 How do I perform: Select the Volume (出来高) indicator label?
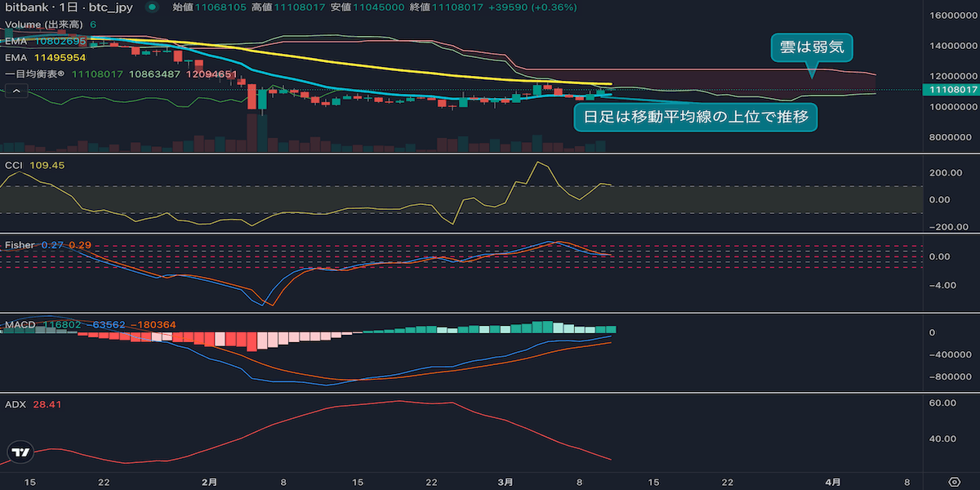45,24
